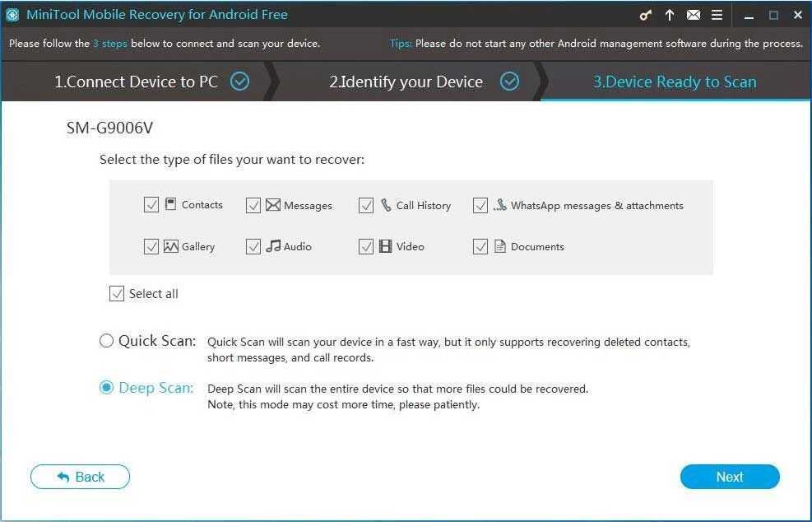Uncheck the Documents checkbox
The width and height of the screenshot is (812, 522).
[480, 246]
